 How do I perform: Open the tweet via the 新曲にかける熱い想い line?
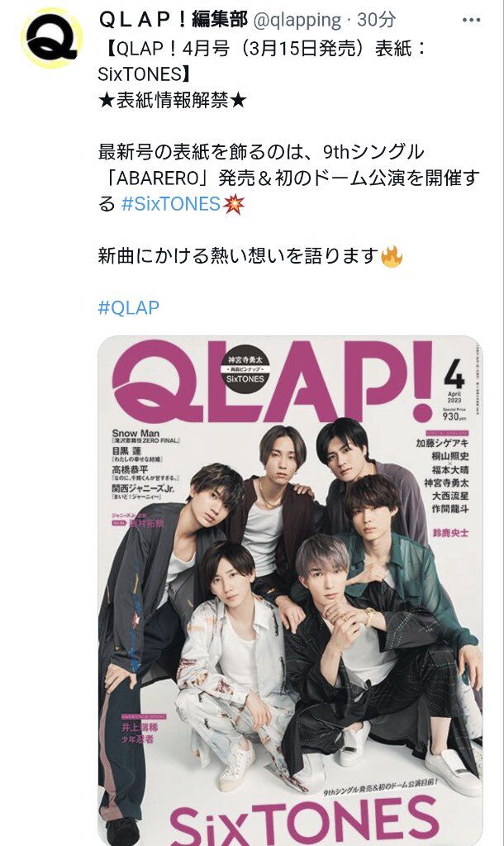[239, 256]
